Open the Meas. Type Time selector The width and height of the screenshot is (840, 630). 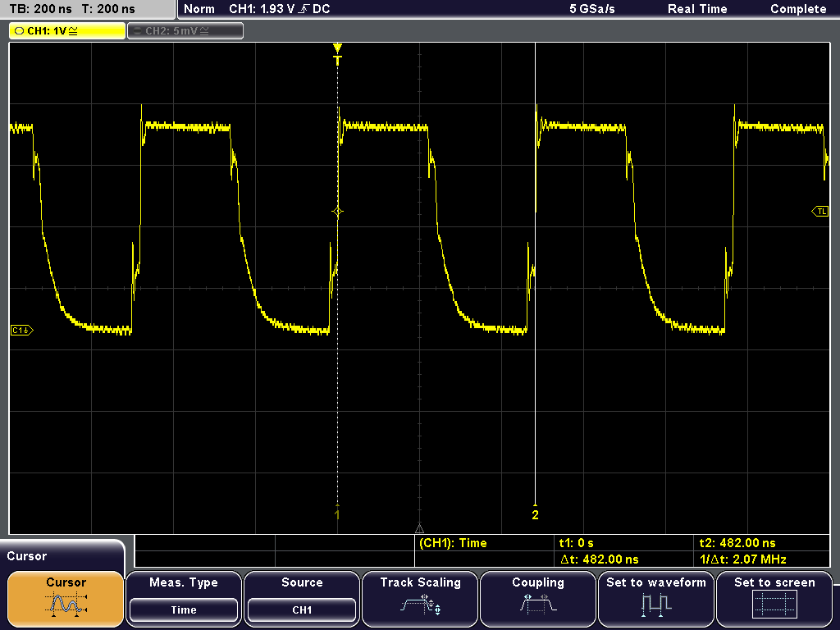[184, 609]
